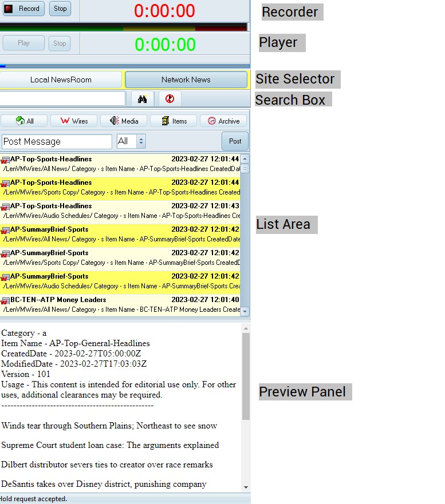Stop the player playback
Screen dimensions: 445x504
[60, 43]
